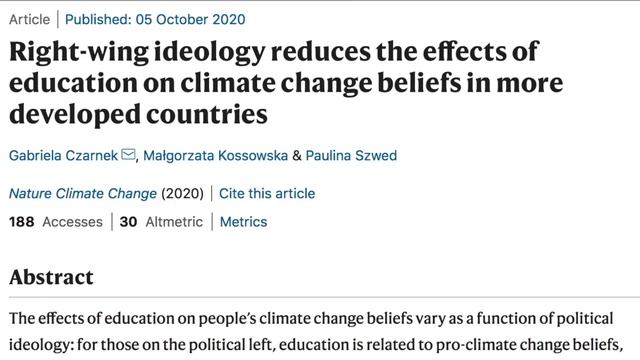
Task: Open author link Małgorzata Kossowska
Action: click(x=216, y=156)
